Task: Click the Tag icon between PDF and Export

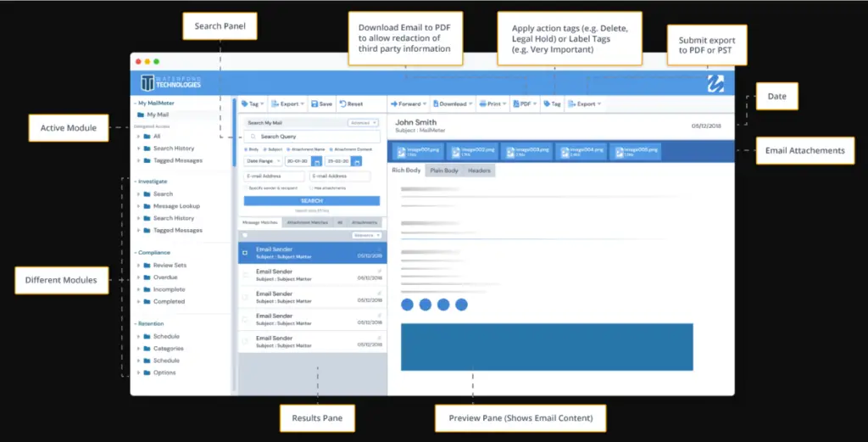Action: click(x=547, y=104)
